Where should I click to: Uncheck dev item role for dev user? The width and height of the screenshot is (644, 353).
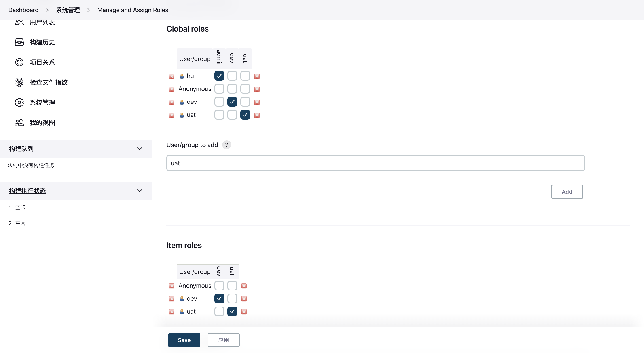tap(219, 299)
